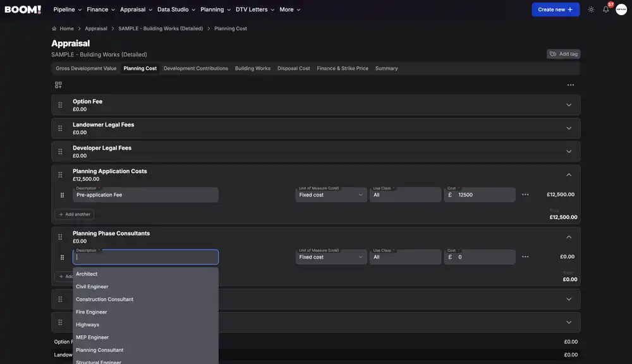Click Add another under Pre-application Fee
The image size is (632, 364).
pyautogui.click(x=74, y=214)
